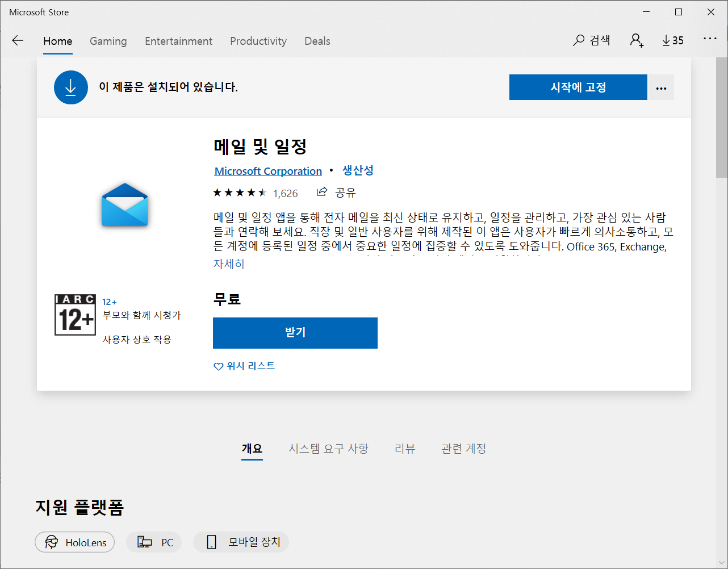Click the heart wish list icon
The height and width of the screenshot is (569, 728).
(x=218, y=366)
